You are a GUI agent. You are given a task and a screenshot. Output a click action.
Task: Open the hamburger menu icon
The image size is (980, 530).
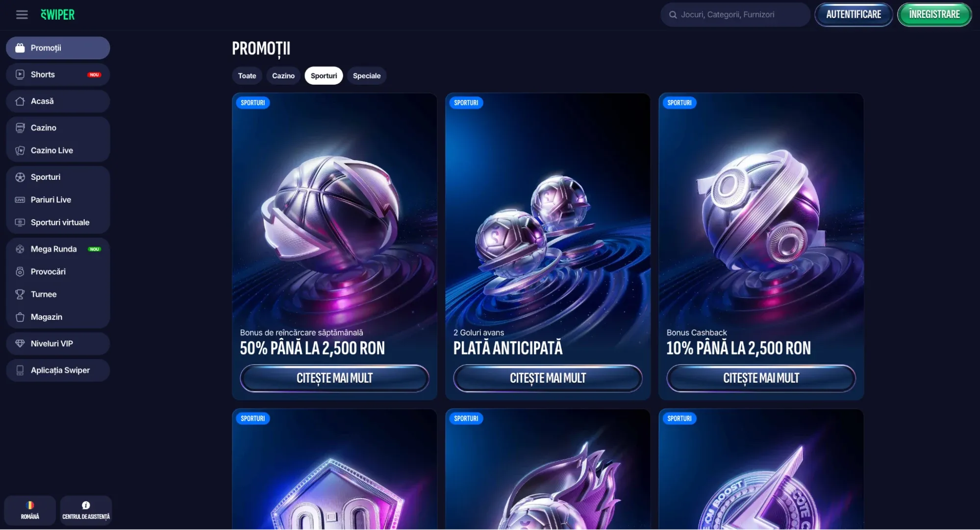(22, 15)
